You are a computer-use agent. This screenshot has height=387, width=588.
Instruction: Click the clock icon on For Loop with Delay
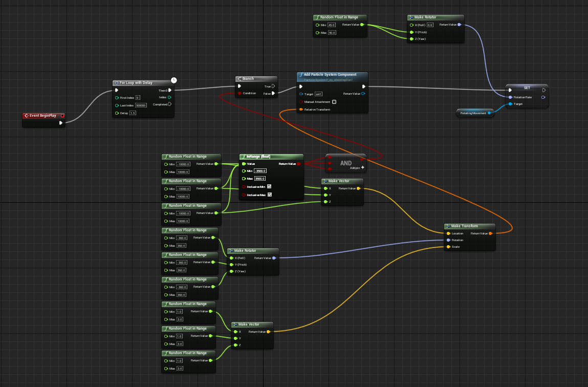[x=173, y=80]
